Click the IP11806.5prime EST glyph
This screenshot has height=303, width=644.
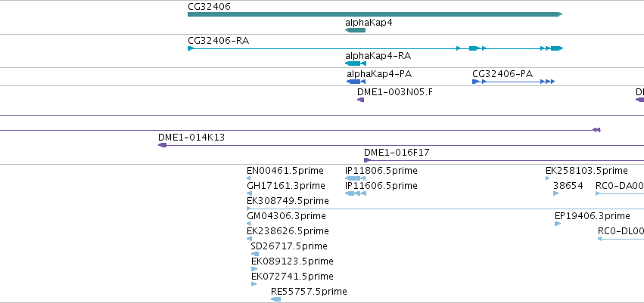(x=355, y=178)
